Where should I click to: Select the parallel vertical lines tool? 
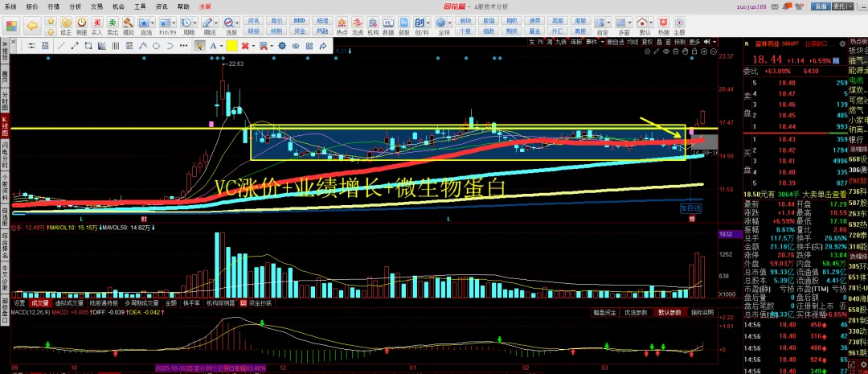(115, 45)
